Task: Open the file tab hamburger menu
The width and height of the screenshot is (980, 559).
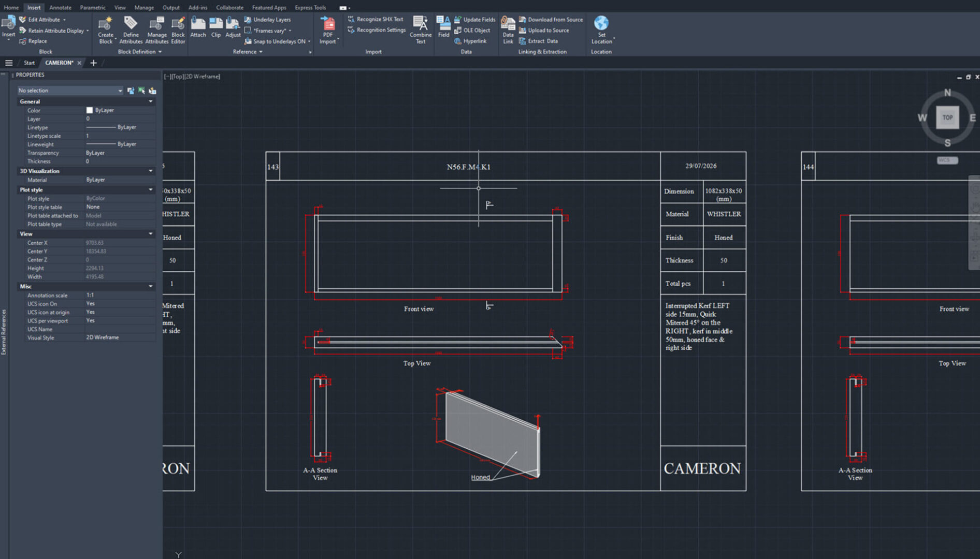Action: pos(9,63)
